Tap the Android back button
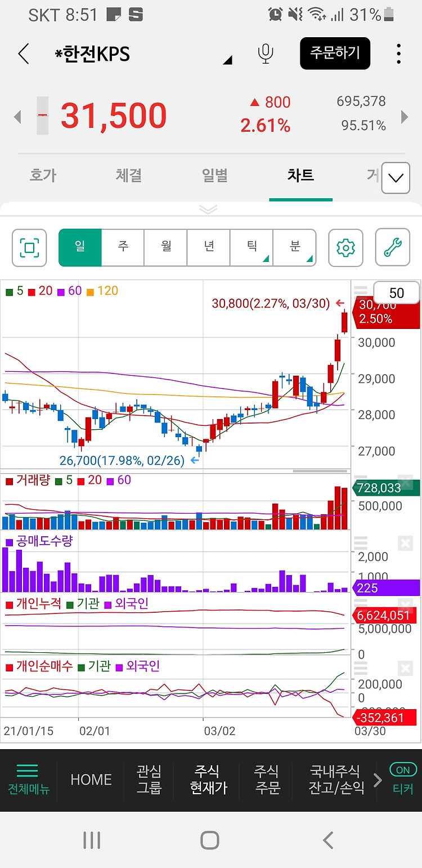Viewport: 422px width, 868px height. coord(328,840)
